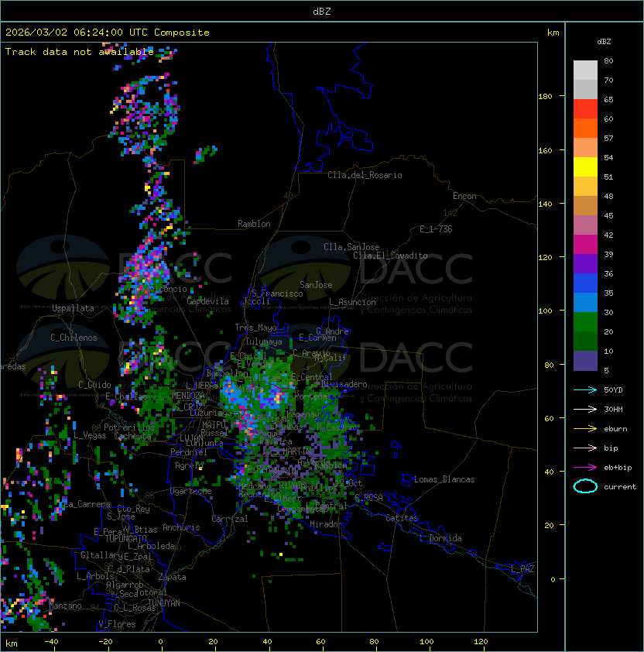Viewport: 644px width, 652px height.
Task: Click the 'C_Chilenos' place label
Action: (74, 338)
